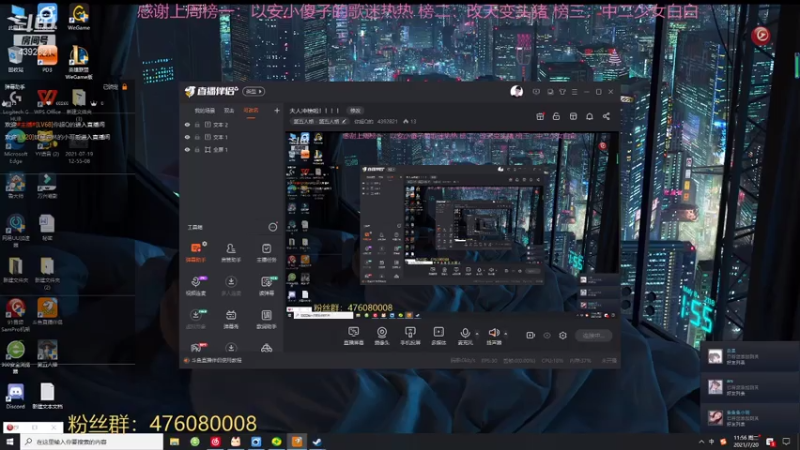Open the gift box icon in the header
The image size is (800, 450).
pos(540,116)
